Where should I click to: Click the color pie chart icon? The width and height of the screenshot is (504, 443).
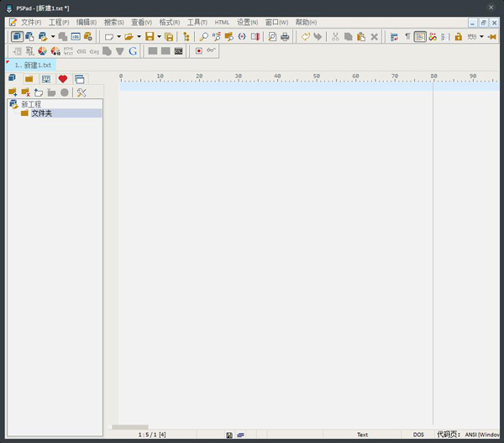pos(43,50)
